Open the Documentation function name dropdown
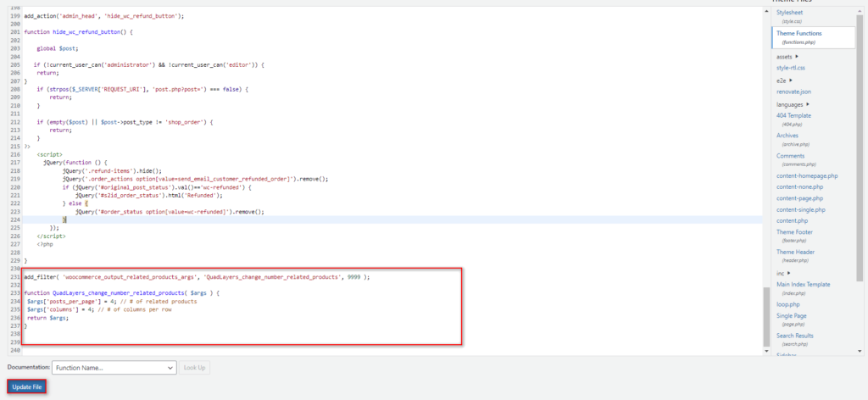This screenshot has width=868, height=400. tap(114, 367)
